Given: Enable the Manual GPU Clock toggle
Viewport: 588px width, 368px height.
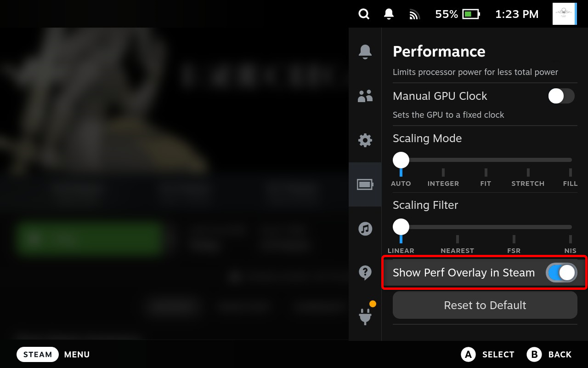Looking at the screenshot, I should 561,96.
